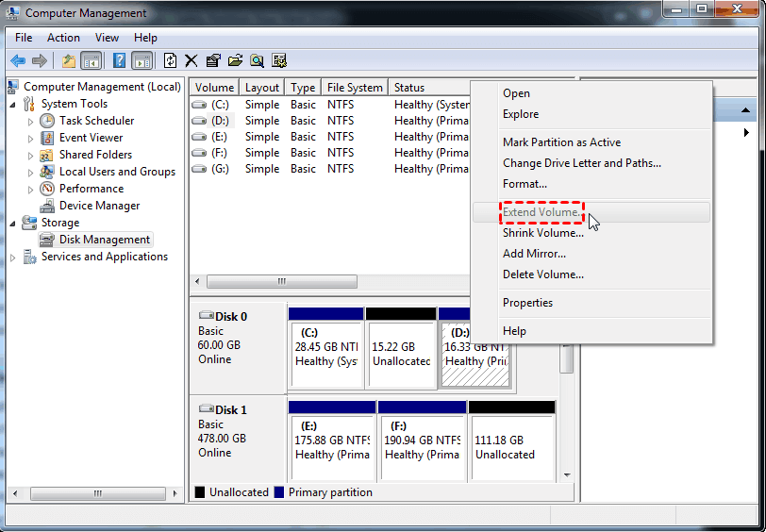766x532 pixels.
Task: Select Local Users and Groups
Action: pos(117,172)
